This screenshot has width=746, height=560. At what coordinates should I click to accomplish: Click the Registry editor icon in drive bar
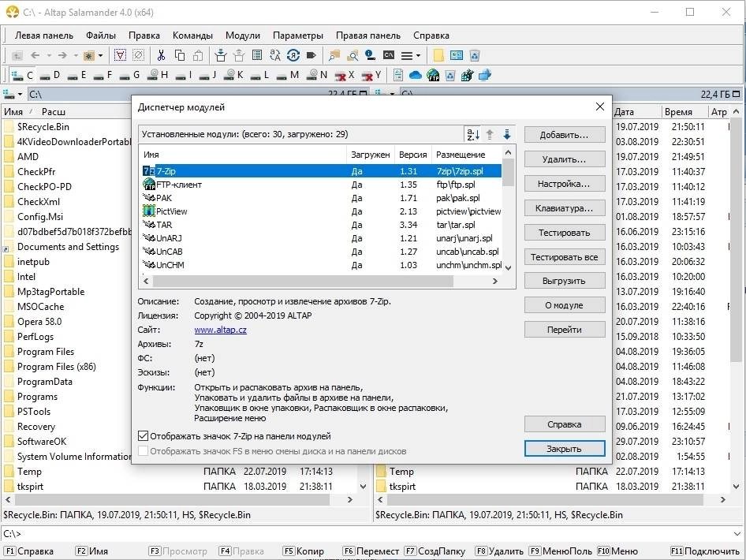click(467, 75)
